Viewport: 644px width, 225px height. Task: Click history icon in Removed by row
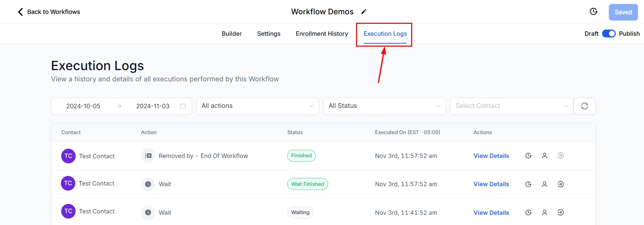coord(528,156)
